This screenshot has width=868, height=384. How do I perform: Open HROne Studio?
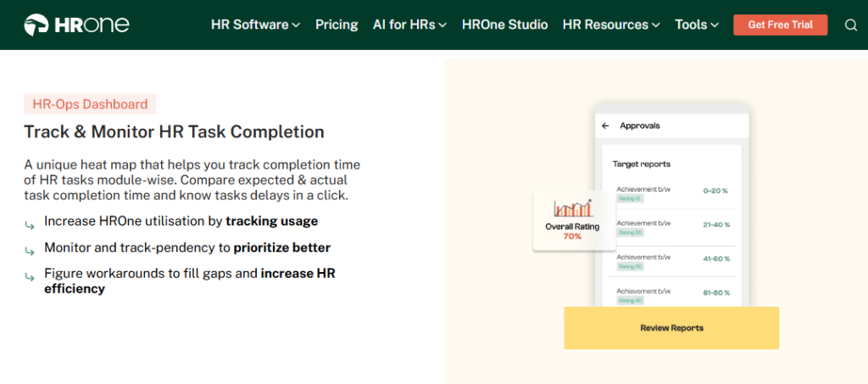pos(505,25)
